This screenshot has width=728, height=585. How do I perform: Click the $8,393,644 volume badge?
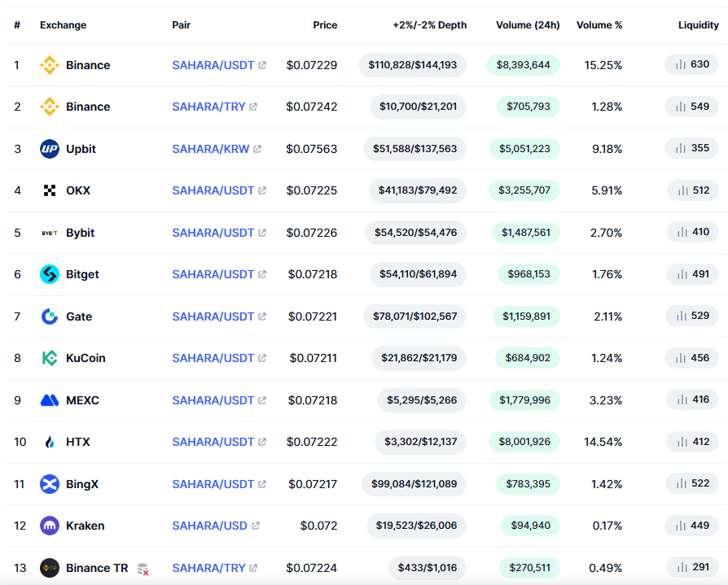(x=524, y=65)
